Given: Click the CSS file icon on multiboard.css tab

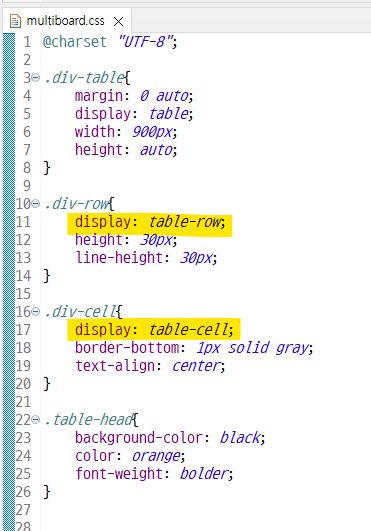Looking at the screenshot, I should tap(15, 21).
